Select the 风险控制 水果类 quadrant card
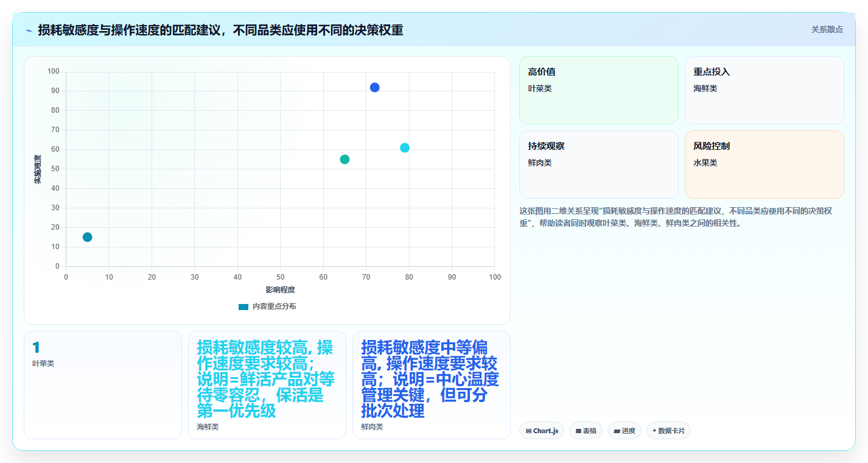The height and width of the screenshot is (463, 868). coord(764,164)
